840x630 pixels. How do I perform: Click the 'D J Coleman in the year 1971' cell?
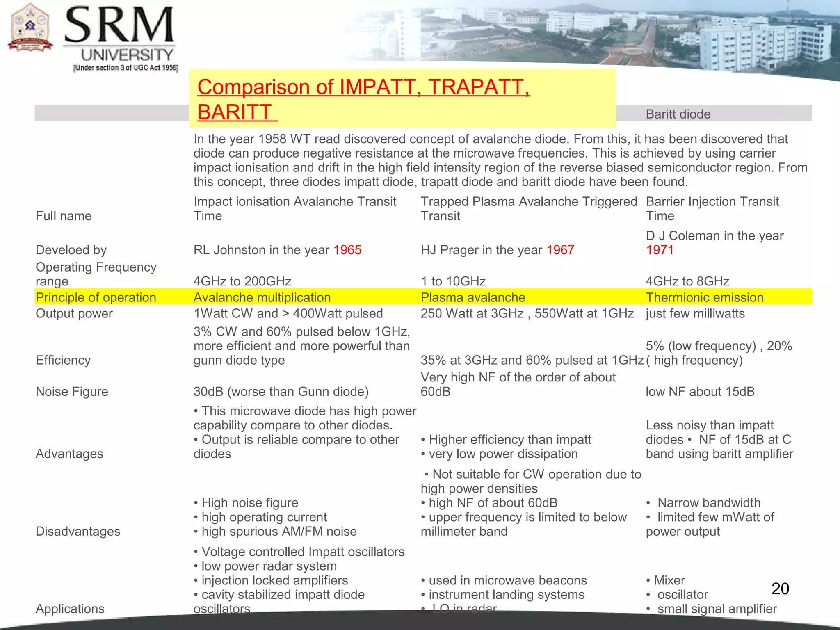point(714,243)
